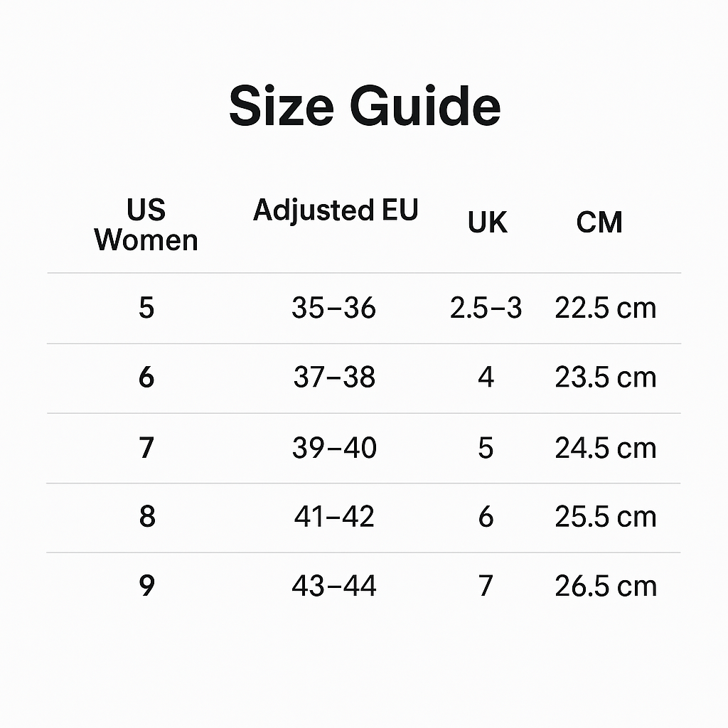This screenshot has width=728, height=728.
Task: Click the UK 2.5–3 cell
Action: pyautogui.click(x=486, y=308)
